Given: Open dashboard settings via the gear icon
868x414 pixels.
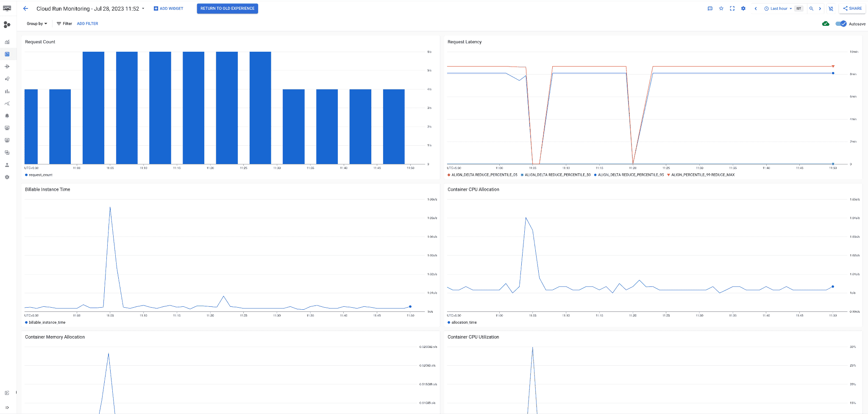Looking at the screenshot, I should (x=743, y=8).
